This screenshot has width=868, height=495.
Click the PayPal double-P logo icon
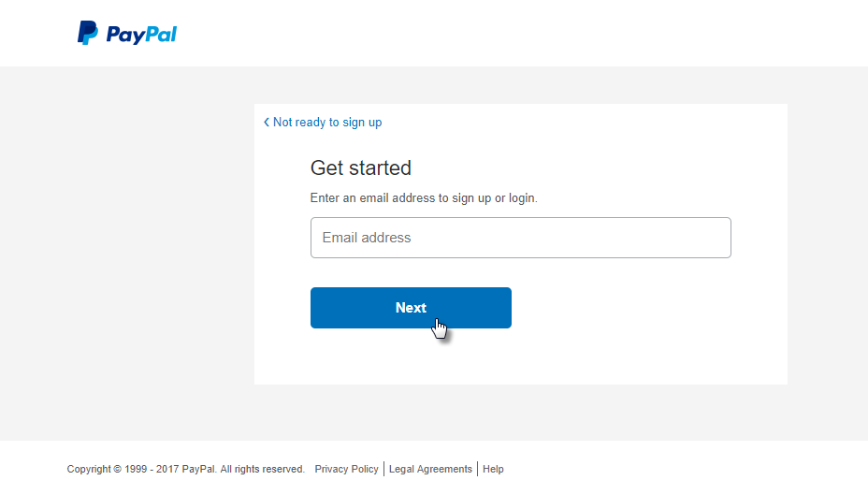coord(87,34)
